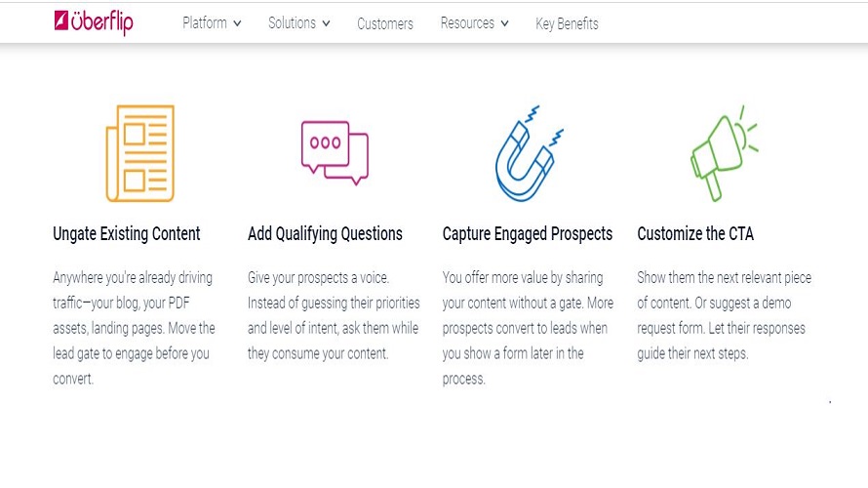Open the Resources navigation menu
This screenshot has height=488, width=868.
click(x=467, y=22)
